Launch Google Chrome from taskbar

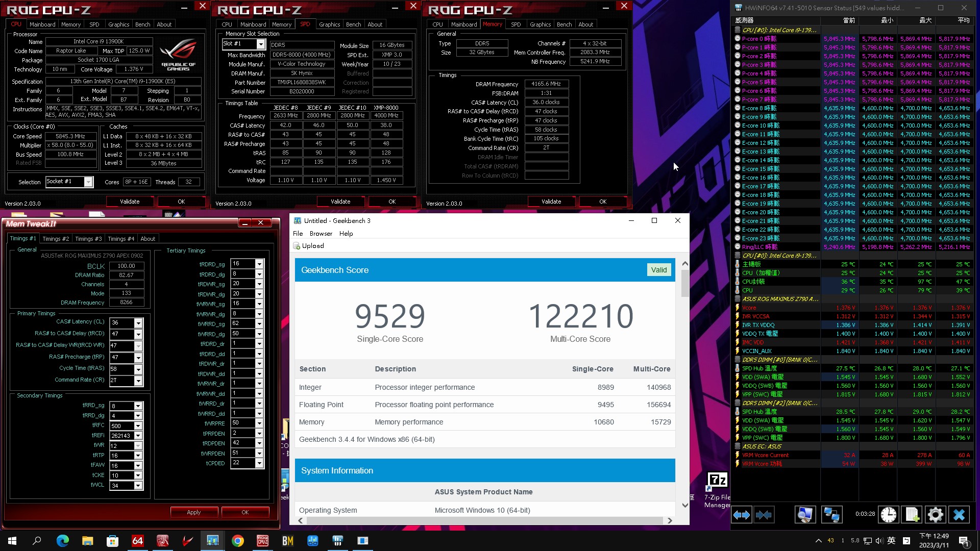click(x=238, y=541)
